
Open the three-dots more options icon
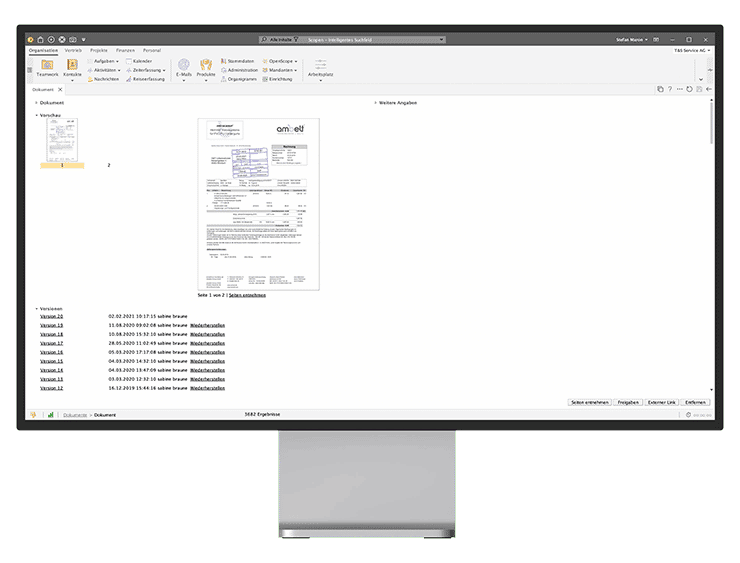680,89
